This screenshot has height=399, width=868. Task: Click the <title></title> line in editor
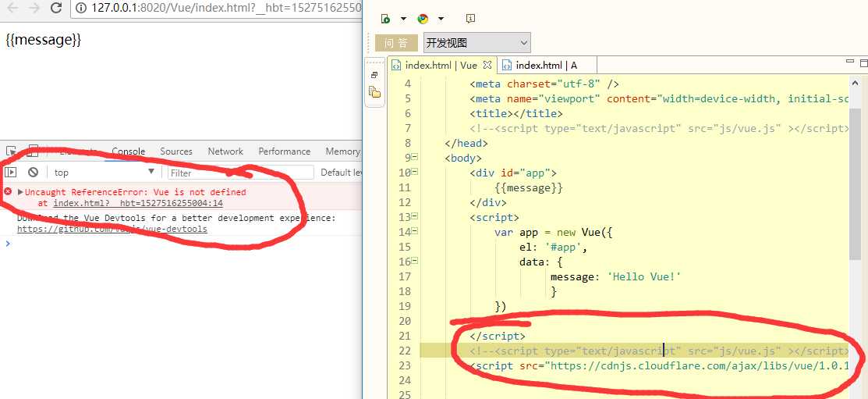(x=516, y=113)
